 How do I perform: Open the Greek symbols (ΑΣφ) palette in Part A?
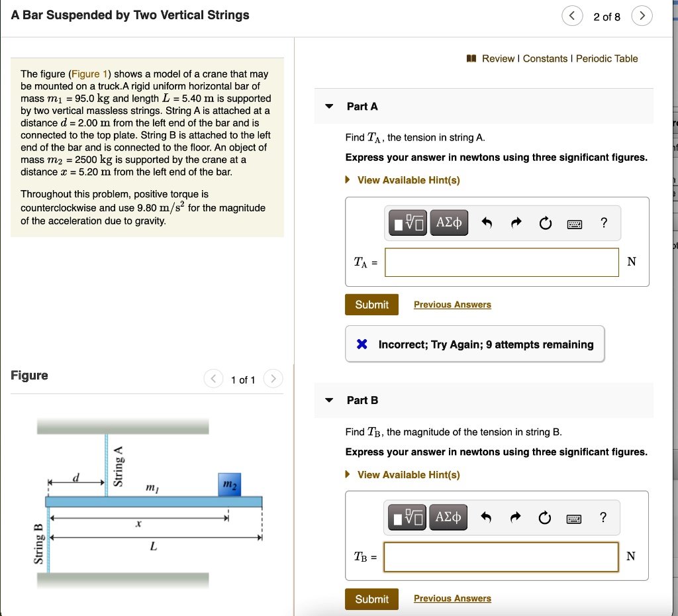(x=448, y=223)
